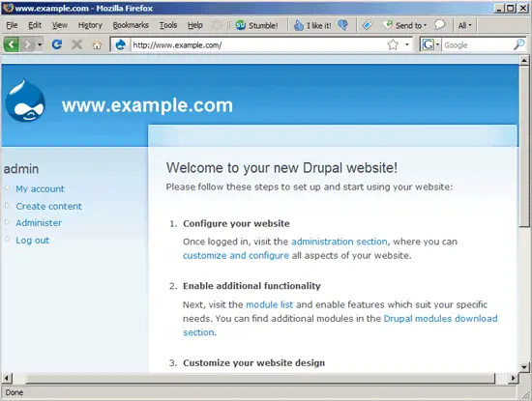Open the Help menu
The image size is (532, 401).
195,25
